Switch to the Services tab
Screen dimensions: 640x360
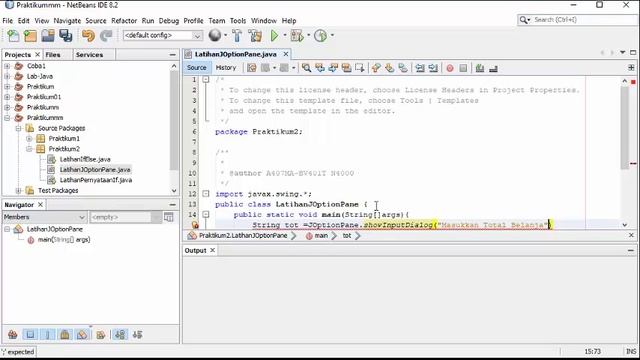(89, 55)
